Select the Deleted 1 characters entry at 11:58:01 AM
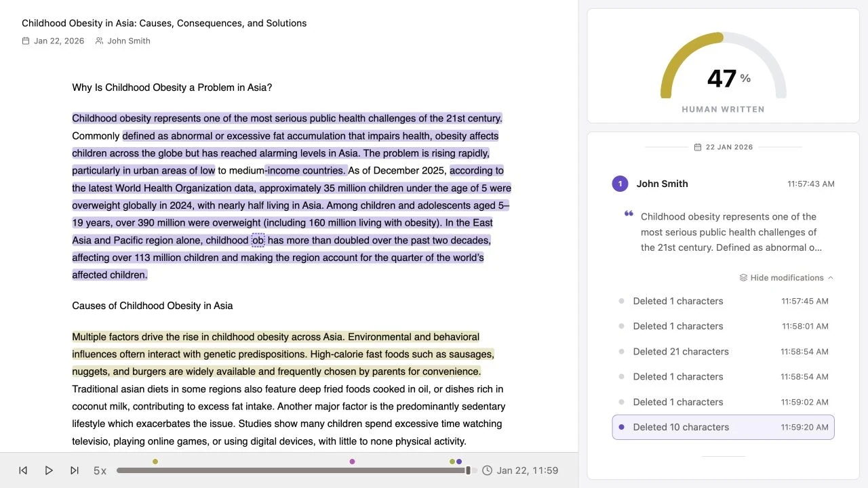This screenshot has width=868, height=488. coord(723,326)
